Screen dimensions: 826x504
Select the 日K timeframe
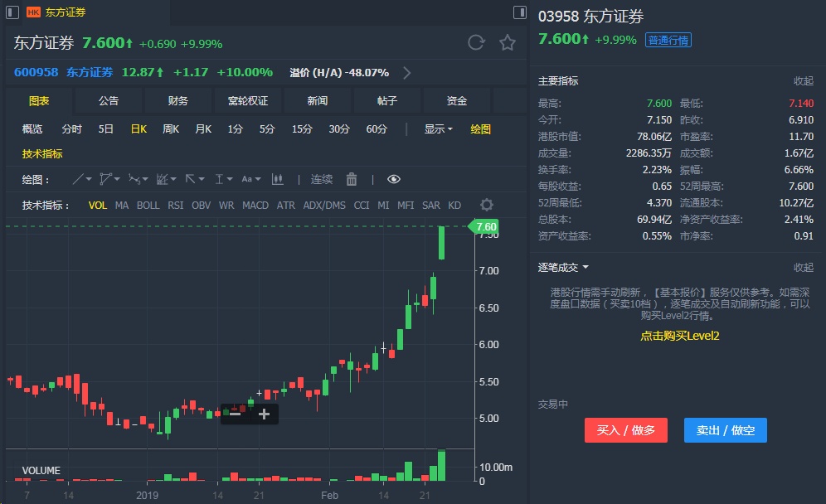138,129
